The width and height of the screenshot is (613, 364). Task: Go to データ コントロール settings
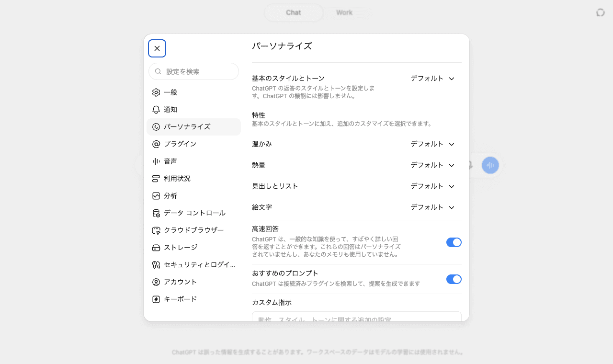tap(193, 213)
